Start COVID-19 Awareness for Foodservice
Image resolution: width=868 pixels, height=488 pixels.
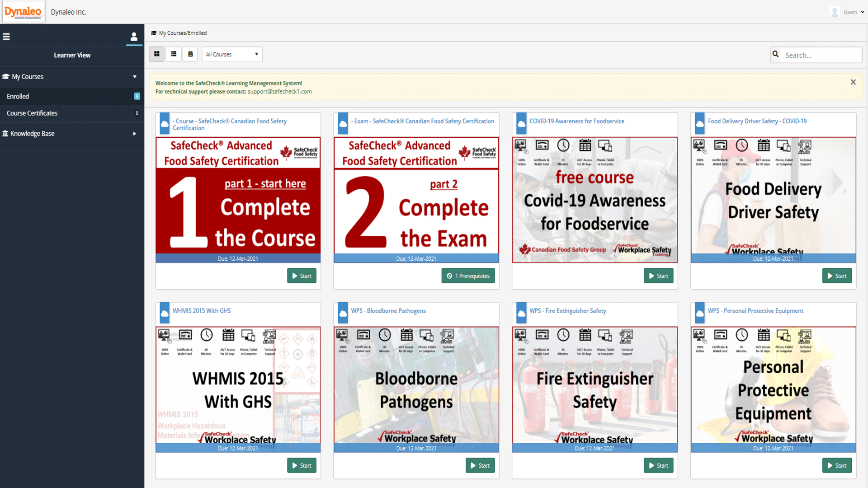coord(658,276)
